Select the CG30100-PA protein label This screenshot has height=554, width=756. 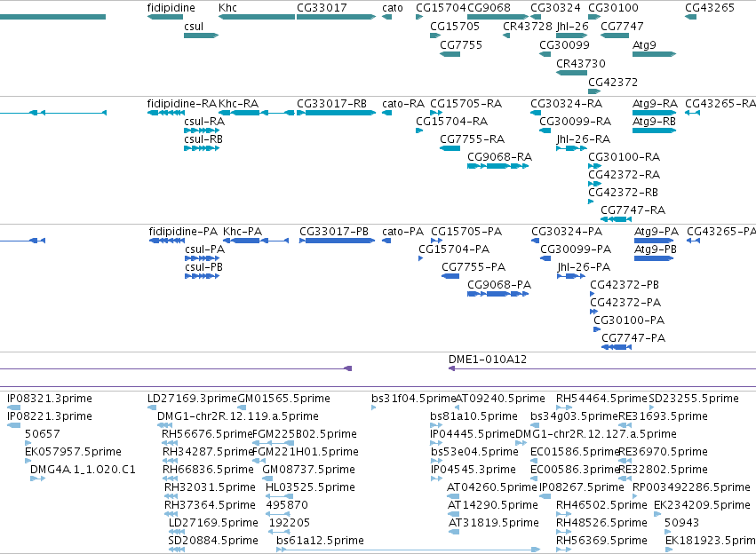[629, 321]
